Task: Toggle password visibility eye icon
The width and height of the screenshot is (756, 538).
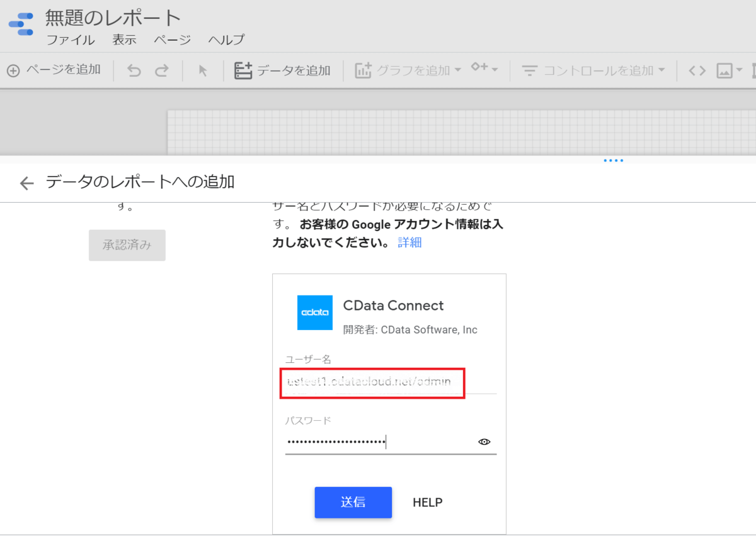Action: click(x=484, y=442)
